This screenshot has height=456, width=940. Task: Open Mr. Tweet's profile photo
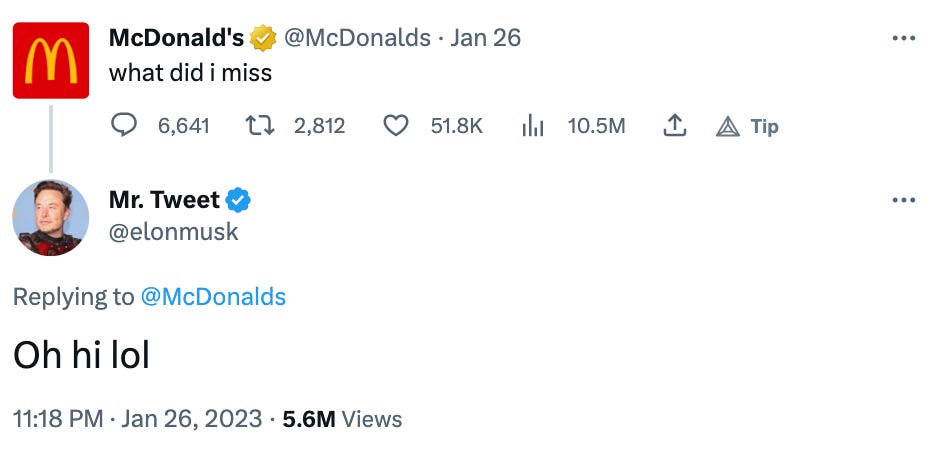tap(51, 218)
